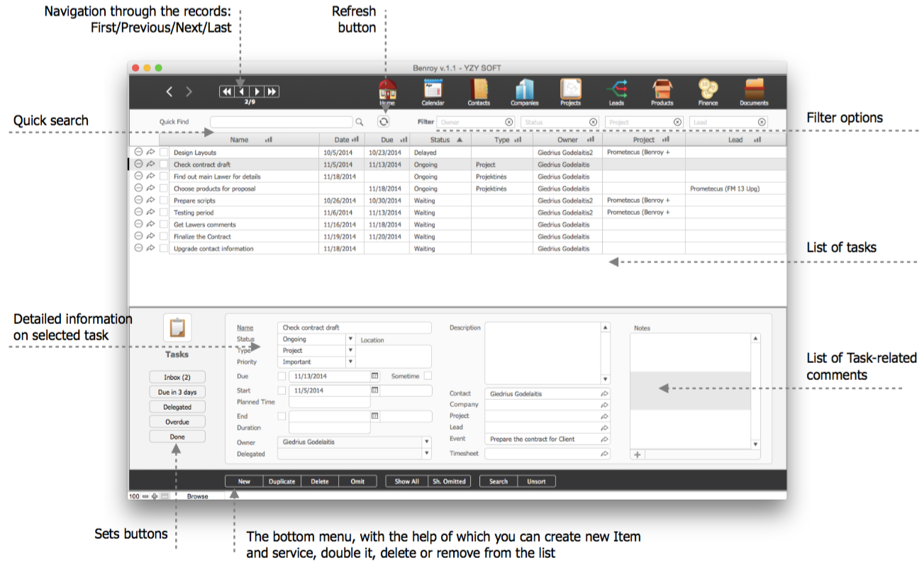Open the Finance module icon
Screen dimensions: 924x565
coord(708,89)
